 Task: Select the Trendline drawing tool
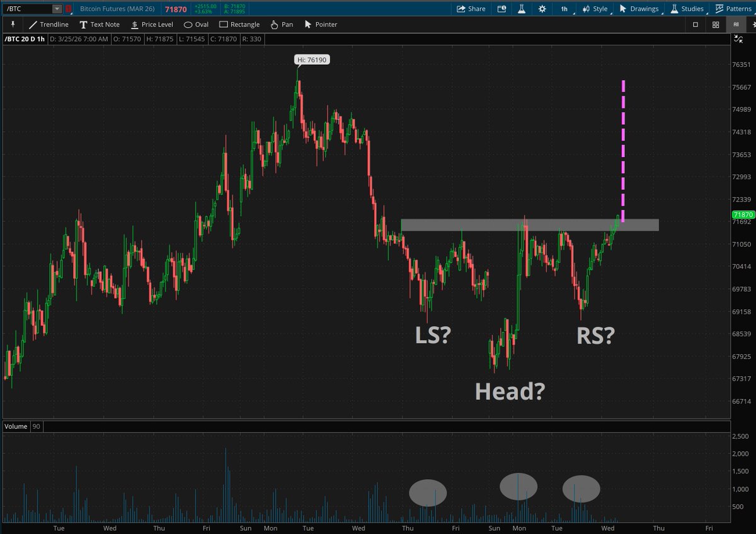point(49,25)
